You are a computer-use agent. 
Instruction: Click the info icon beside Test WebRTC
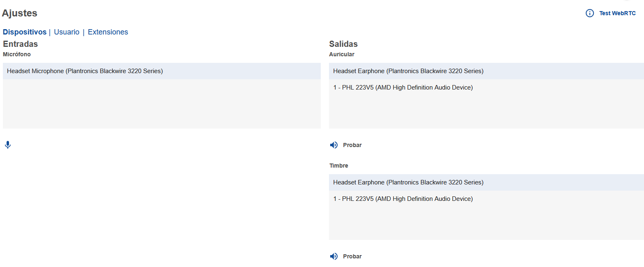pos(589,13)
